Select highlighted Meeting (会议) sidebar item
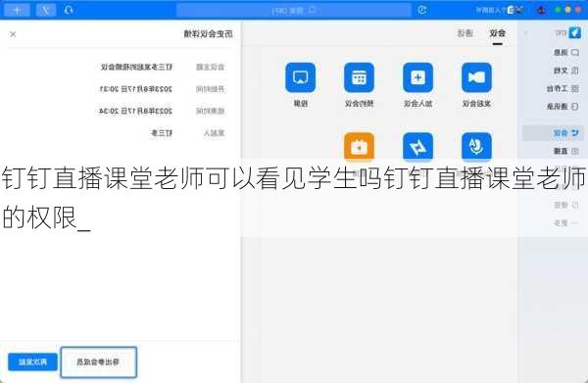588x383 pixels. pos(553,133)
